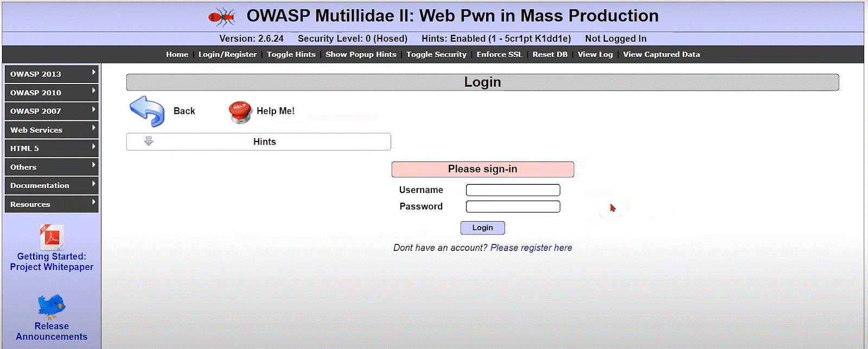Click the ant logo in header
Image resolution: width=868 pixels, height=349 pixels.
click(221, 17)
